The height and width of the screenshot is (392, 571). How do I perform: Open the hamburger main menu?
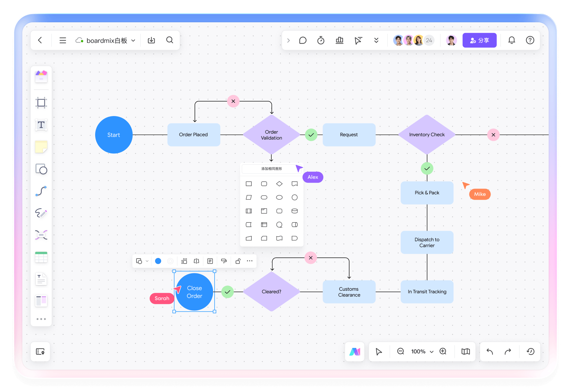(x=63, y=40)
